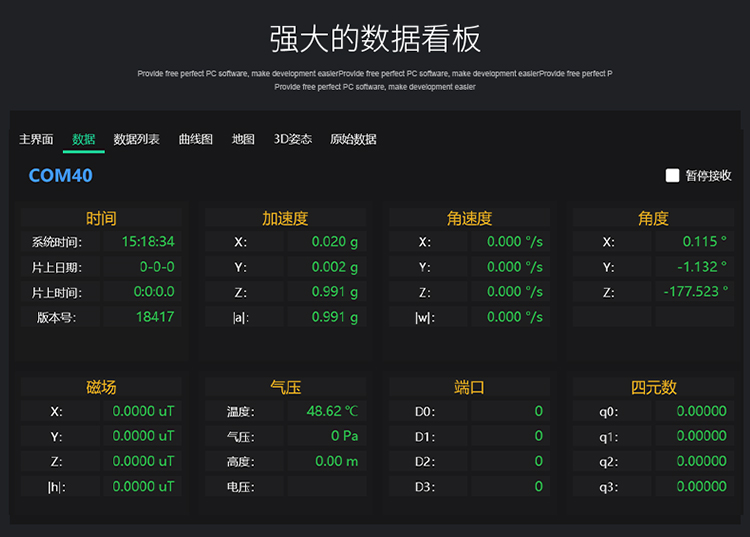
Task: Click the 系统时间 value 15:18:34
Action: coord(148,242)
